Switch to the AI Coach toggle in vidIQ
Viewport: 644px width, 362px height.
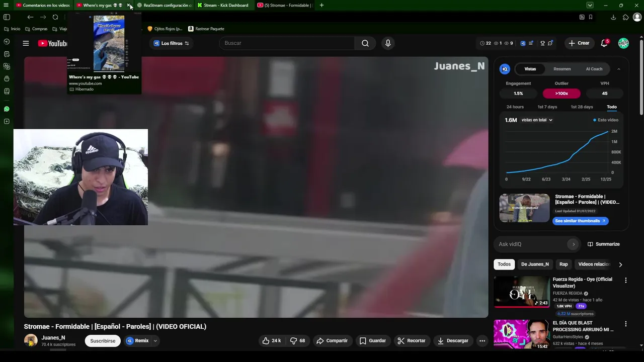(594, 69)
